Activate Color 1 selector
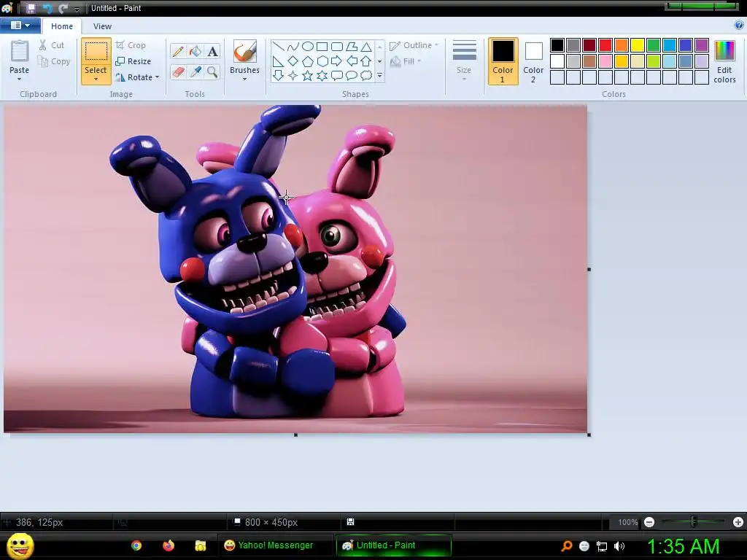Image resolution: width=747 pixels, height=560 pixels. (503, 61)
